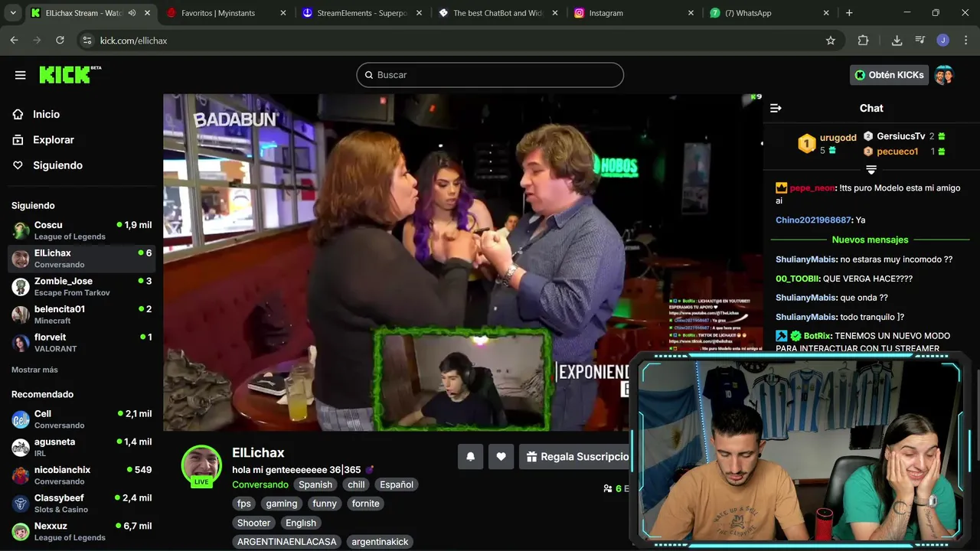Click the gaming tag
Viewport: 980px width, 551px height.
click(282, 504)
